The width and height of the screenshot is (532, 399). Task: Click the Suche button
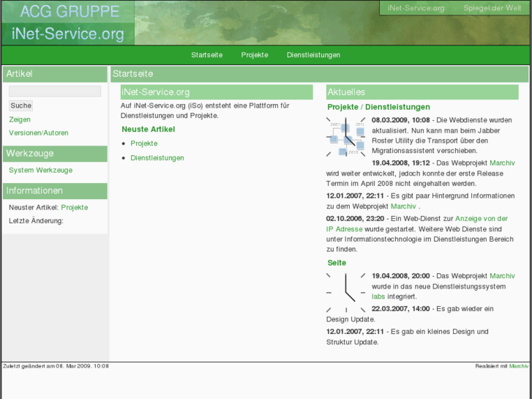[20, 105]
